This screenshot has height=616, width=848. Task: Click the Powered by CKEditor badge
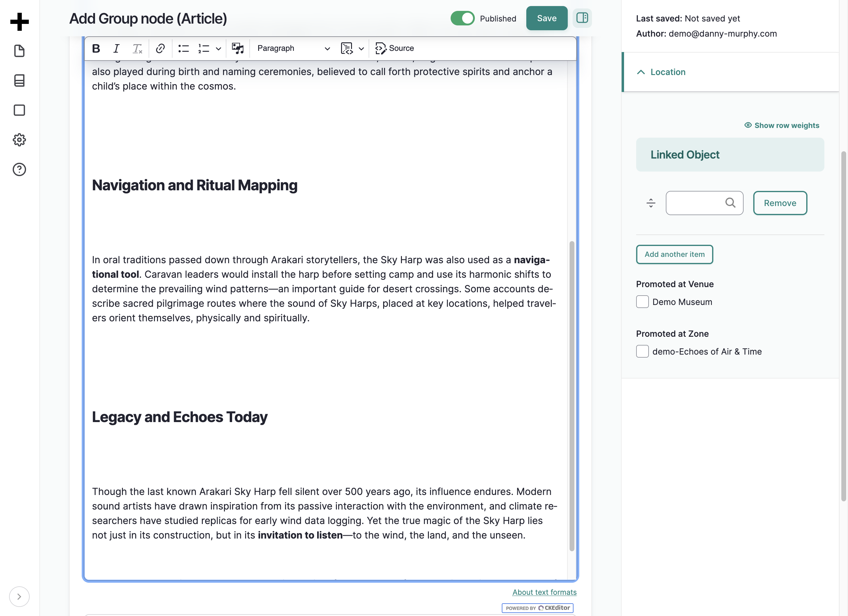tap(538, 608)
